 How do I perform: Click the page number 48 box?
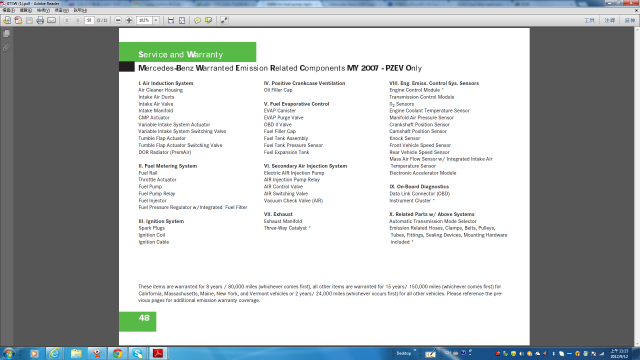click(138, 322)
